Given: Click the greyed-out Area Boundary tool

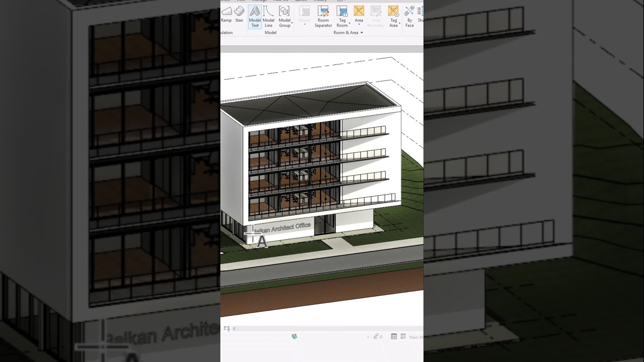Looking at the screenshot, I should click(x=376, y=17).
